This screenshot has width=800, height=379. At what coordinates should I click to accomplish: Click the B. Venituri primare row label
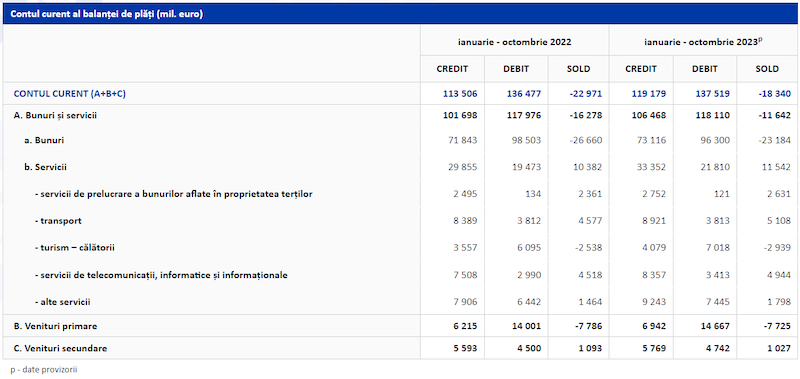56,326
